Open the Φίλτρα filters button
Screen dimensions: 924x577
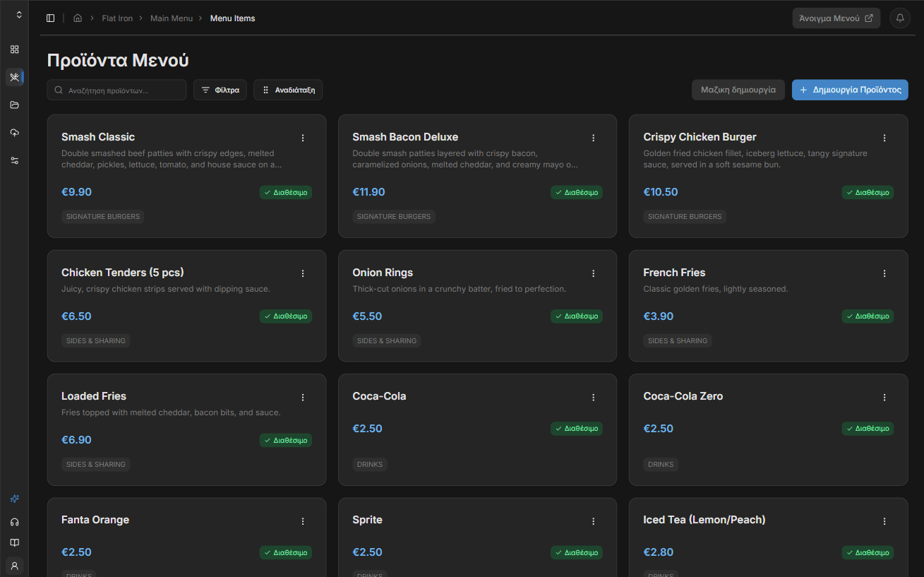coord(220,90)
